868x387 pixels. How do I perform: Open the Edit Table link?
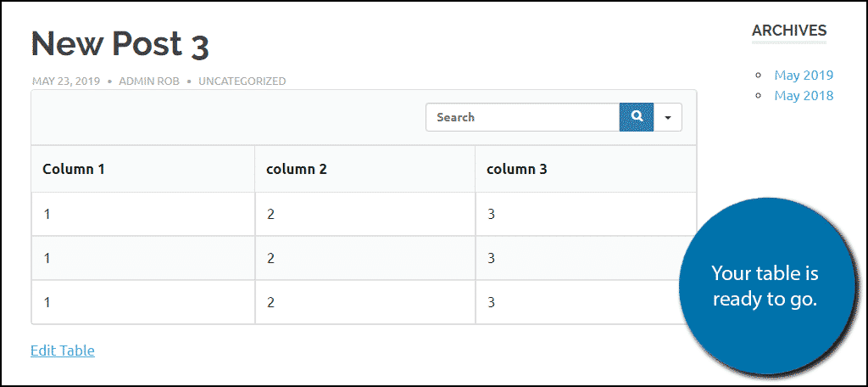pos(63,351)
